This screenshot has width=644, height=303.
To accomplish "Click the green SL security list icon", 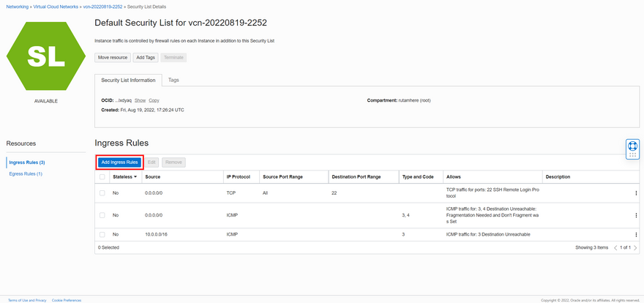I will click(x=45, y=54).
